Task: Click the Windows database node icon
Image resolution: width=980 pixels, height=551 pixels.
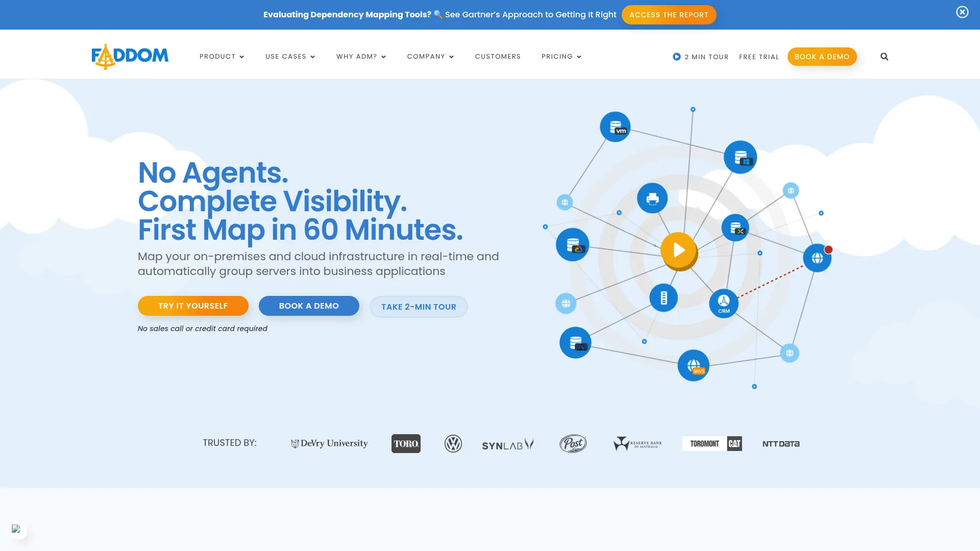Action: pos(740,157)
